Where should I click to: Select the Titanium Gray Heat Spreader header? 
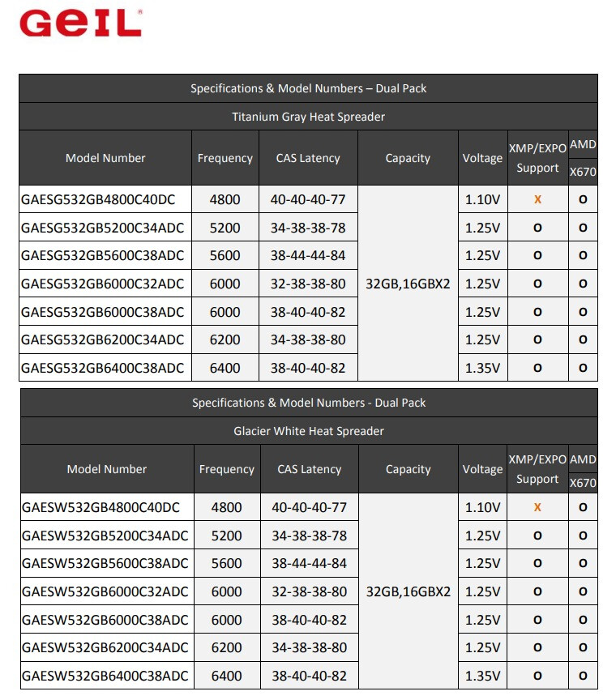pos(308,117)
